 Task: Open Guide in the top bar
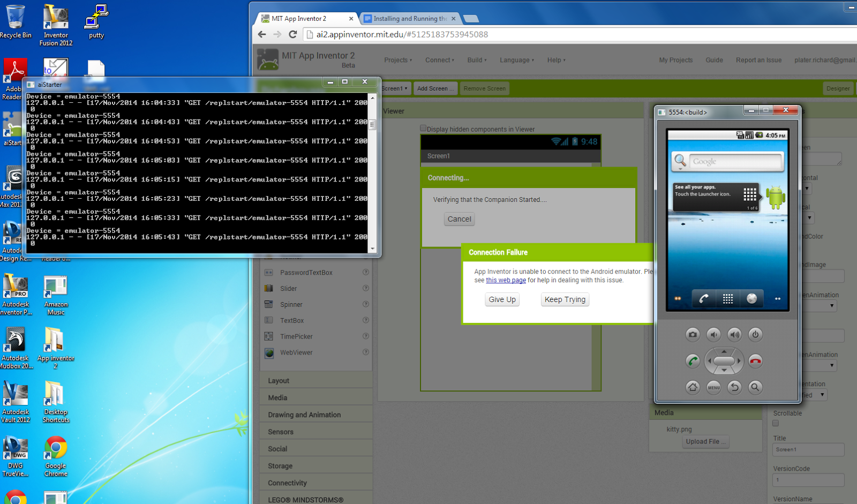[x=714, y=60]
